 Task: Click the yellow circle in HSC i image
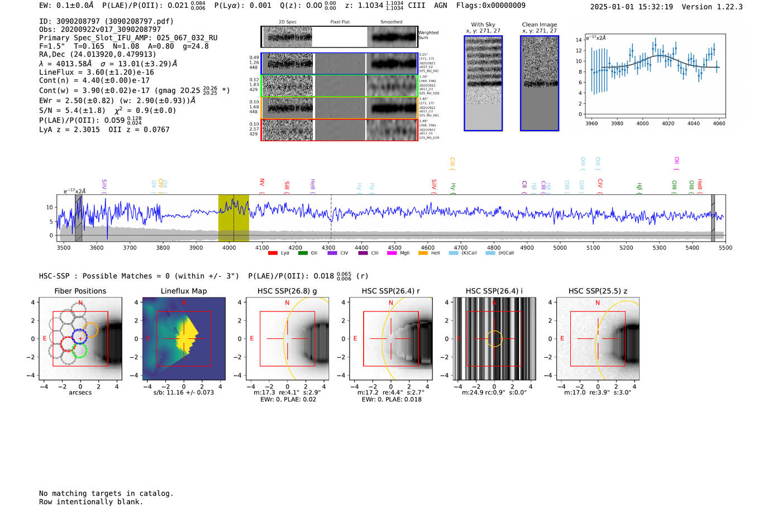coord(494,339)
